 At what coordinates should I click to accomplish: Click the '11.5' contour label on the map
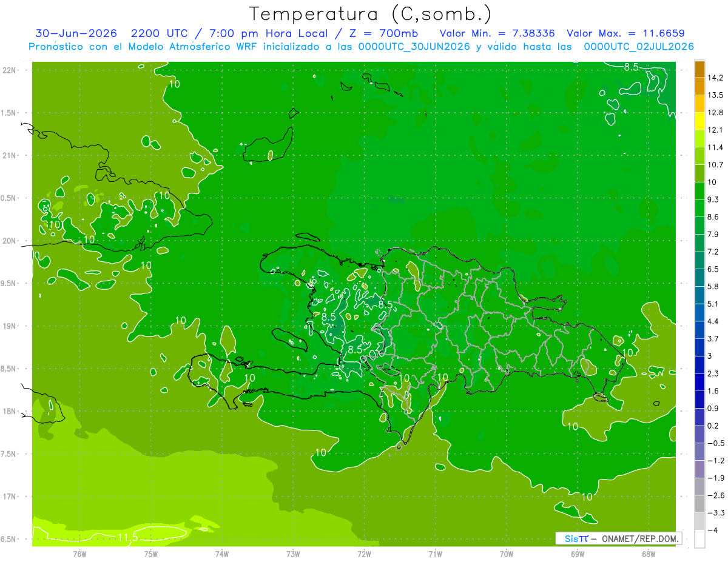127,537
